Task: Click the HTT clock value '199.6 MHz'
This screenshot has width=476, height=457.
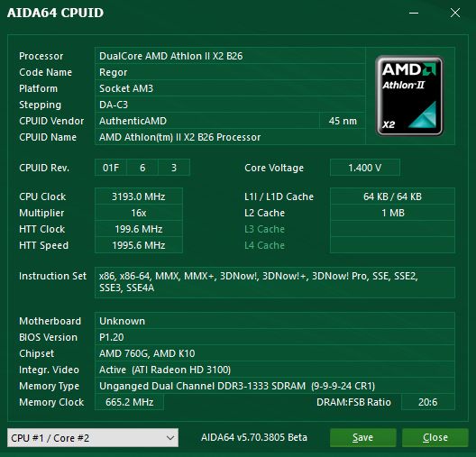Action: coord(139,229)
